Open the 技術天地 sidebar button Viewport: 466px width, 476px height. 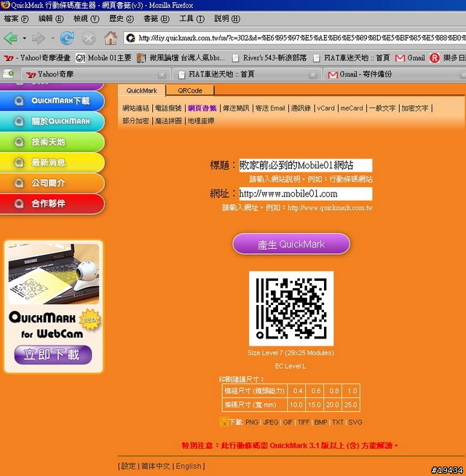coord(52,142)
